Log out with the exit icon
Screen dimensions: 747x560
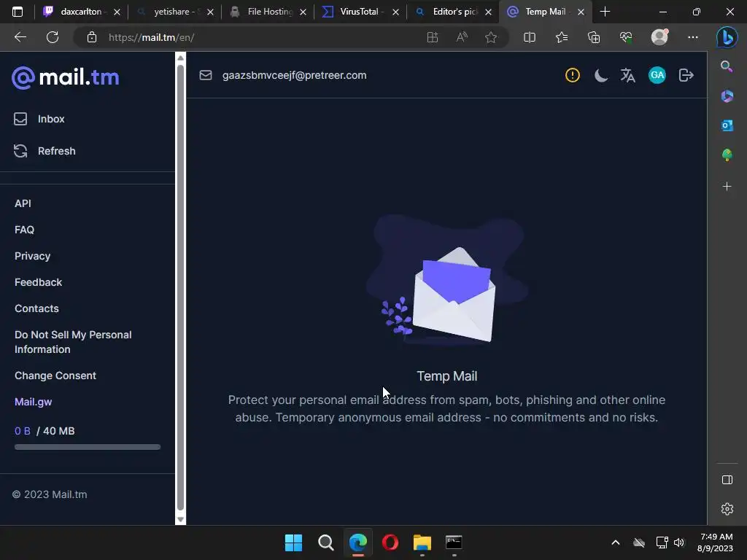click(686, 75)
